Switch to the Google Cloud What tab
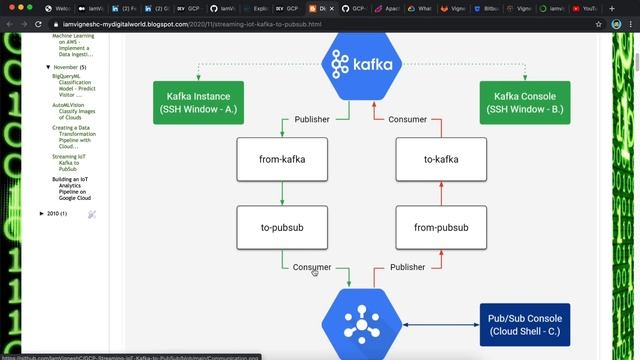This screenshot has width=640, height=360. [420, 9]
